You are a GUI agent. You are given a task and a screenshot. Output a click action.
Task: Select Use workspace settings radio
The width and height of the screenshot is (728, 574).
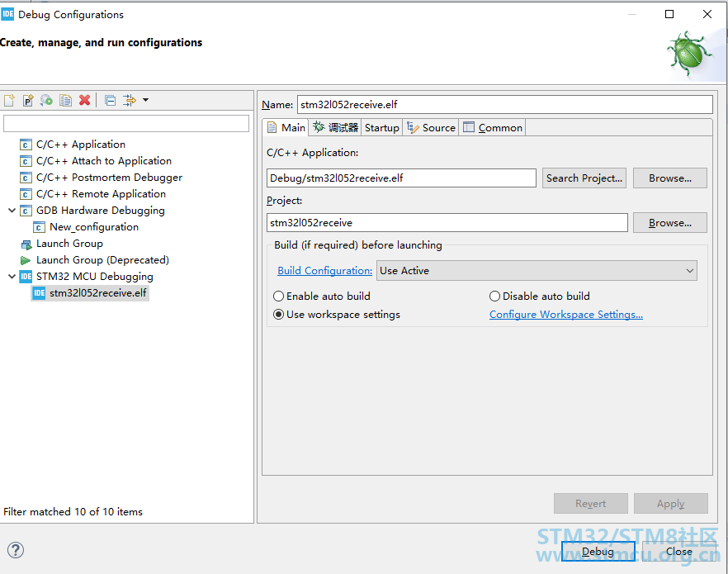coord(279,315)
